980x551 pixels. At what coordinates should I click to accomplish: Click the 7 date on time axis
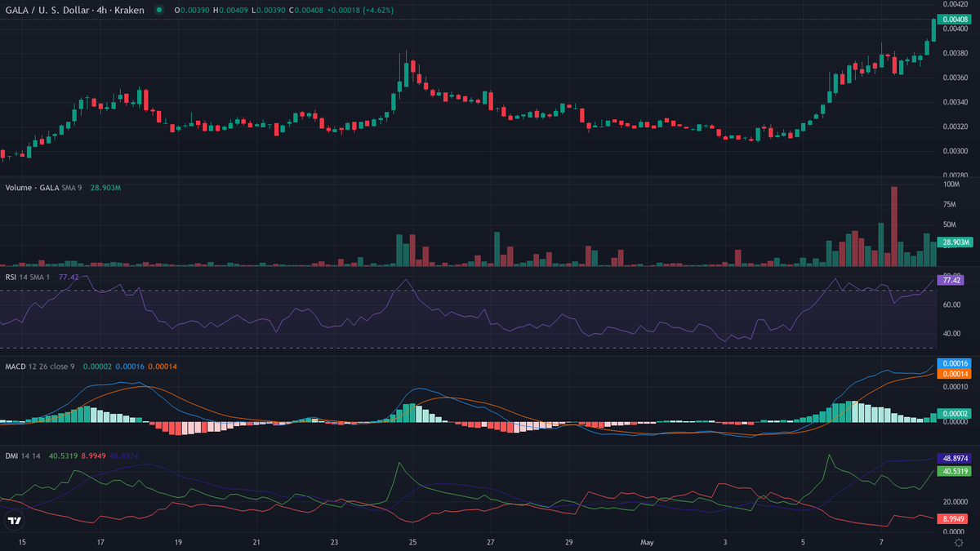coord(882,542)
